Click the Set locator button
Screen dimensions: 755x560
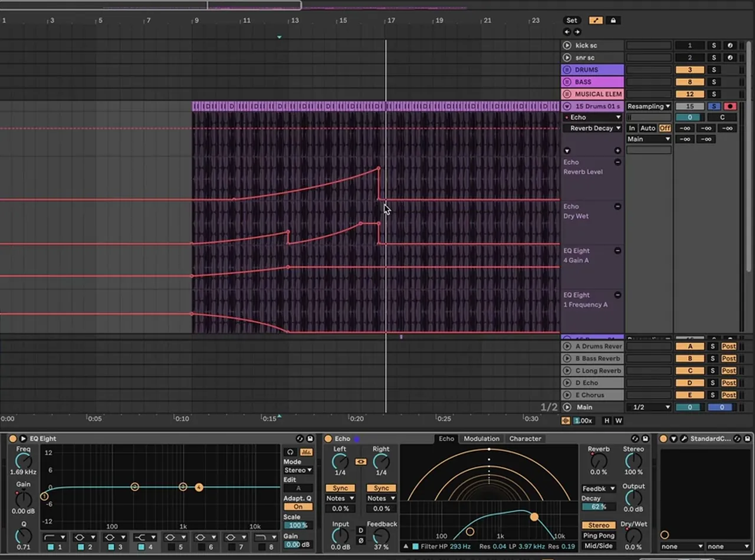572,20
